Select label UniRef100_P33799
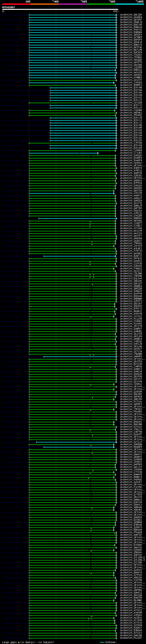This screenshot has height=644, width=146. (x=131, y=580)
